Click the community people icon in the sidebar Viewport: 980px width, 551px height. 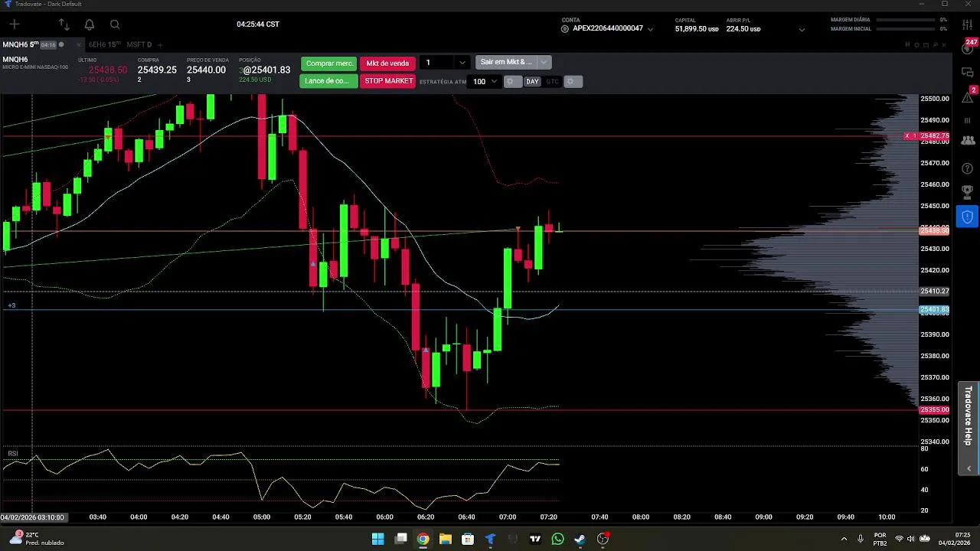967,141
